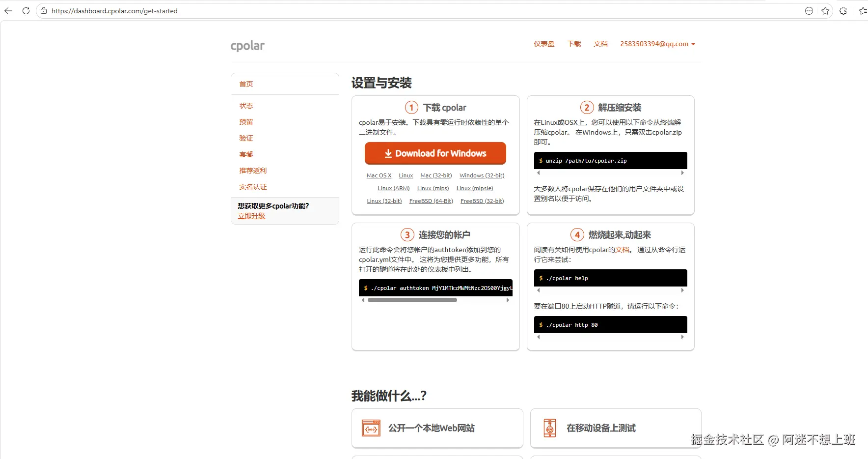Open 下载 in the top navigation
868x459 pixels.
574,44
